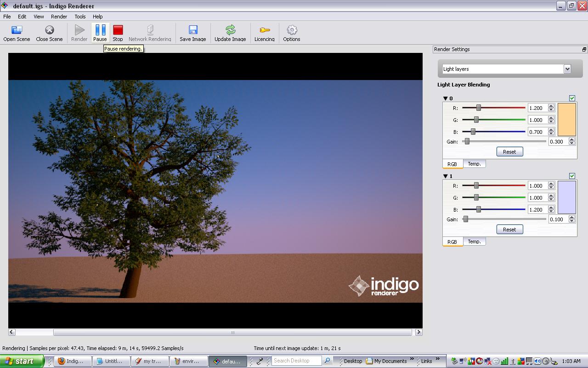Pause the rendering
The width and height of the screenshot is (588, 368).
pos(100,30)
